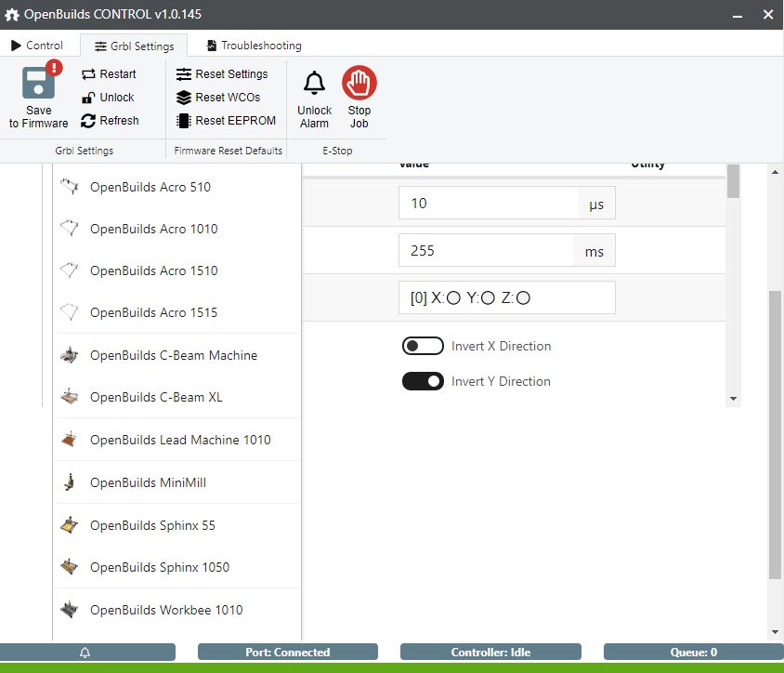Screen dimensions: 784x673
Task: Click the red Stop Job hand icon
Action: 359,83
